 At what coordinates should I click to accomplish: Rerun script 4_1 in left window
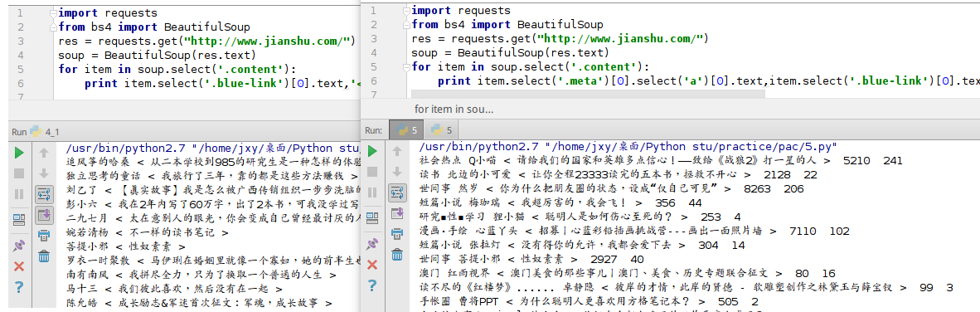19,152
